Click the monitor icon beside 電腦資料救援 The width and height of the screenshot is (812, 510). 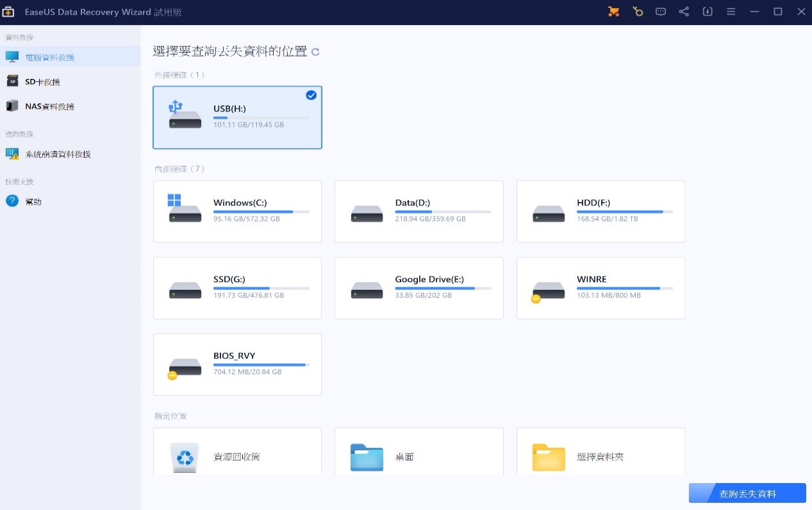[12, 57]
